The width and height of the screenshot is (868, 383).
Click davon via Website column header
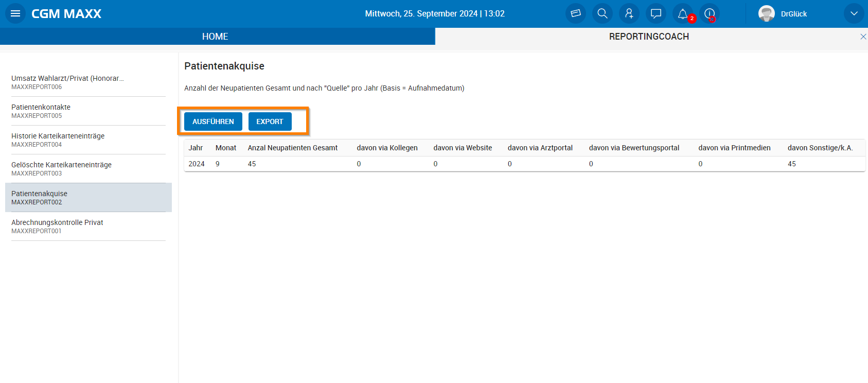pos(463,148)
